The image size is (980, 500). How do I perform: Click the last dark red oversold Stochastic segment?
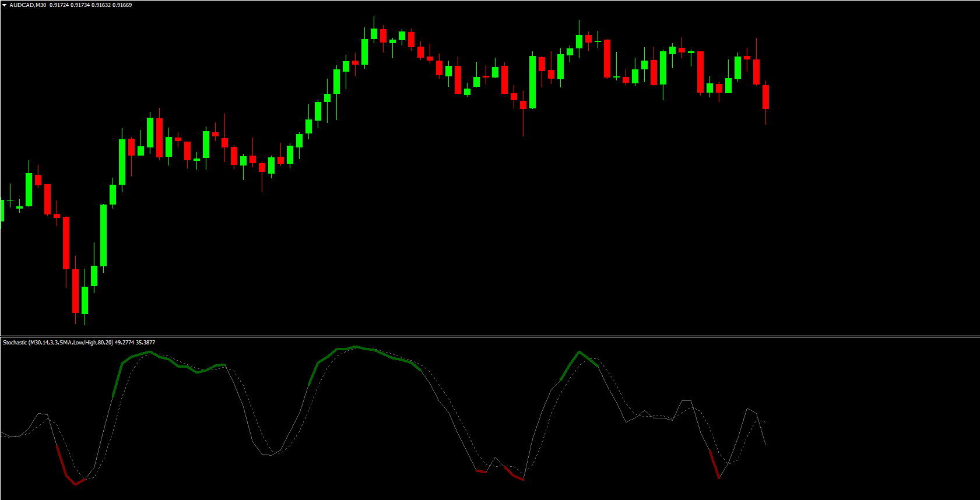tap(714, 464)
